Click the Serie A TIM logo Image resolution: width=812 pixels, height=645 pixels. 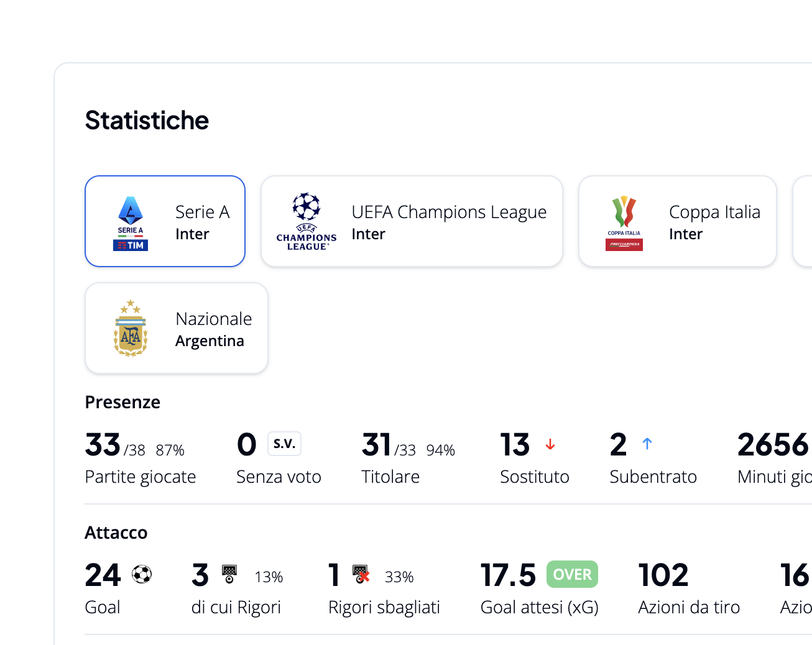131,223
